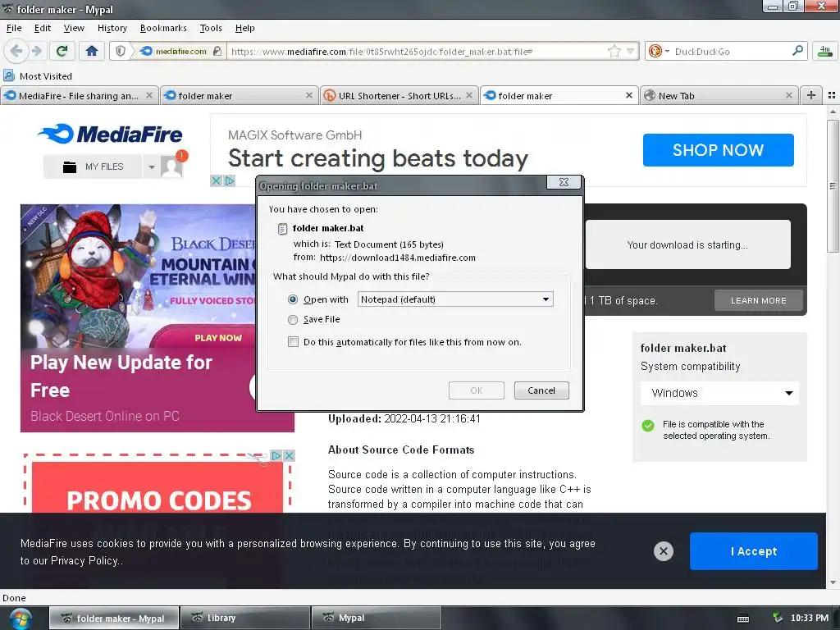Click LEARN MORE about 1 TB space
The height and width of the screenshot is (630, 840).
pyautogui.click(x=758, y=300)
